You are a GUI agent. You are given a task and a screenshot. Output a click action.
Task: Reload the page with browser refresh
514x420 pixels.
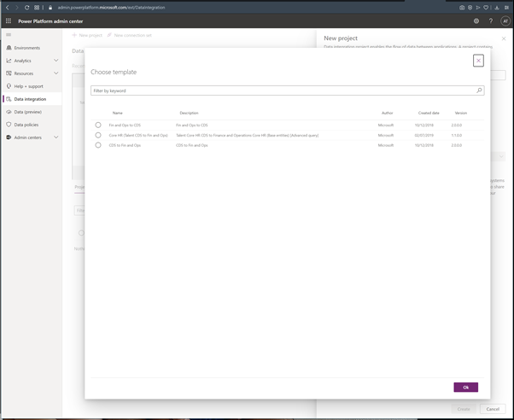26,8
